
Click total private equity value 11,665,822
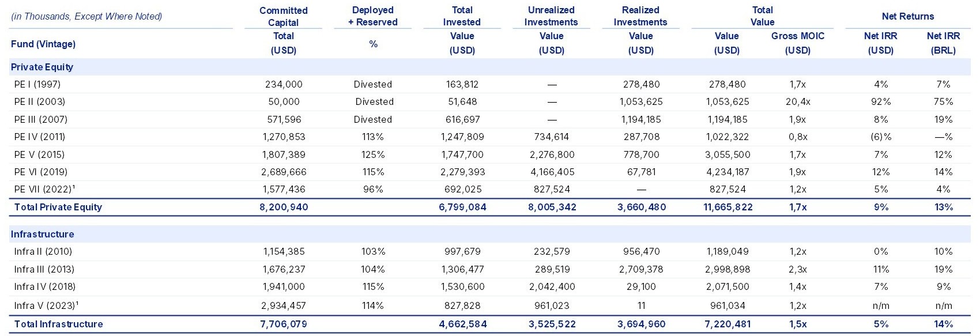click(728, 207)
